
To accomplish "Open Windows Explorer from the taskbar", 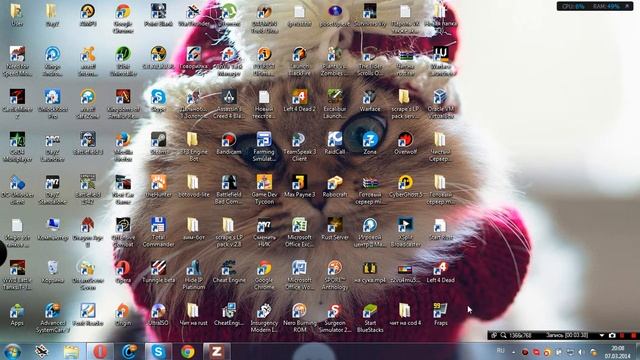I will coord(71,351).
